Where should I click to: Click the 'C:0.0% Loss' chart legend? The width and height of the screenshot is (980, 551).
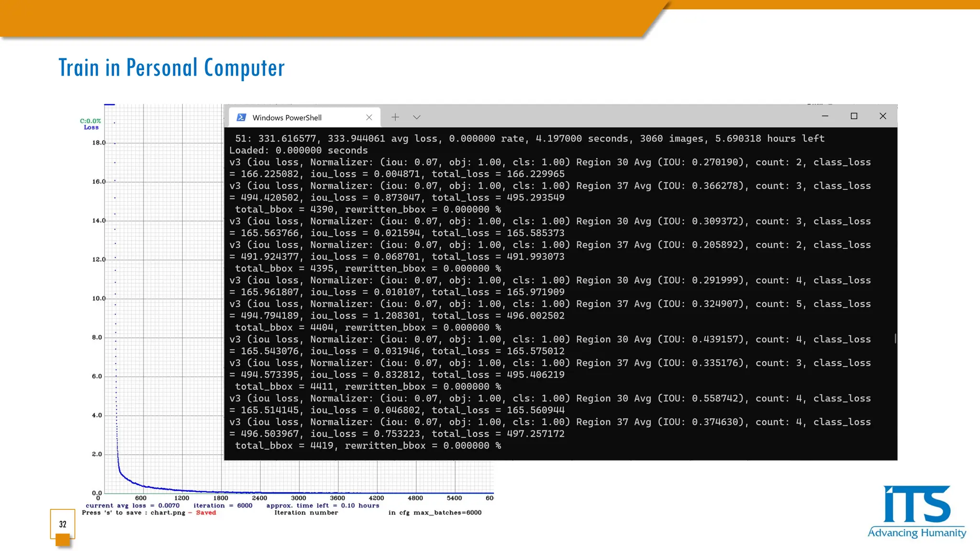(x=90, y=124)
